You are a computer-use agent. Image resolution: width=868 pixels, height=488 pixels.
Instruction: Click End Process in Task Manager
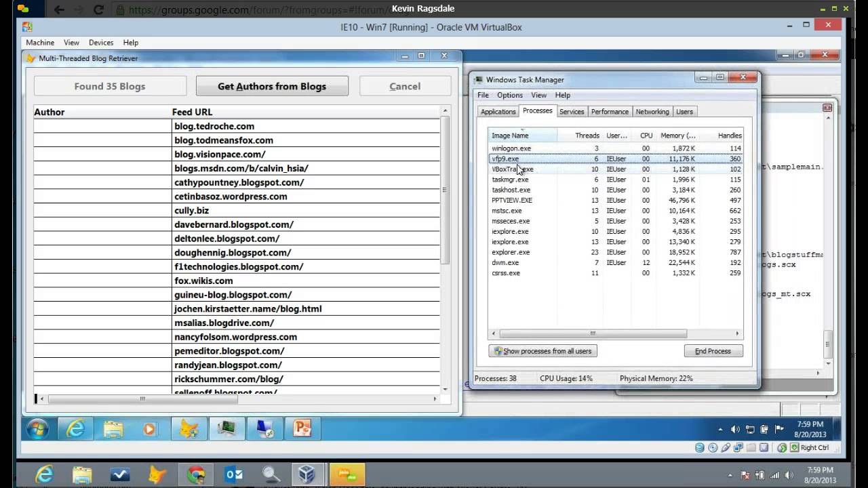click(x=713, y=351)
